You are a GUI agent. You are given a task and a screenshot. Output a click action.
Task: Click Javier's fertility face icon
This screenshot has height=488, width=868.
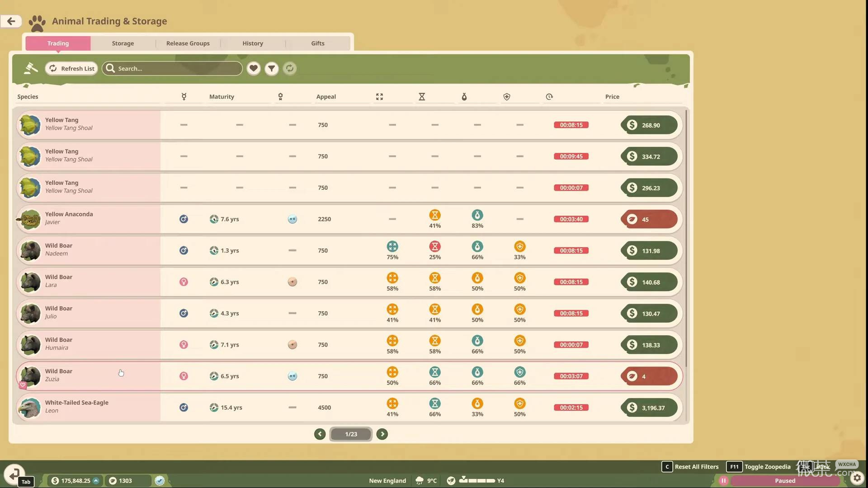(x=292, y=219)
